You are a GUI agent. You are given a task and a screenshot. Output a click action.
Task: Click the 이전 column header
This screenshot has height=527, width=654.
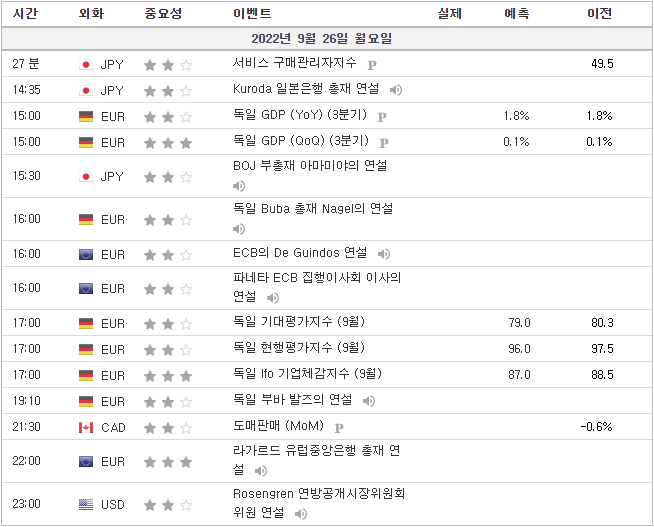(599, 14)
